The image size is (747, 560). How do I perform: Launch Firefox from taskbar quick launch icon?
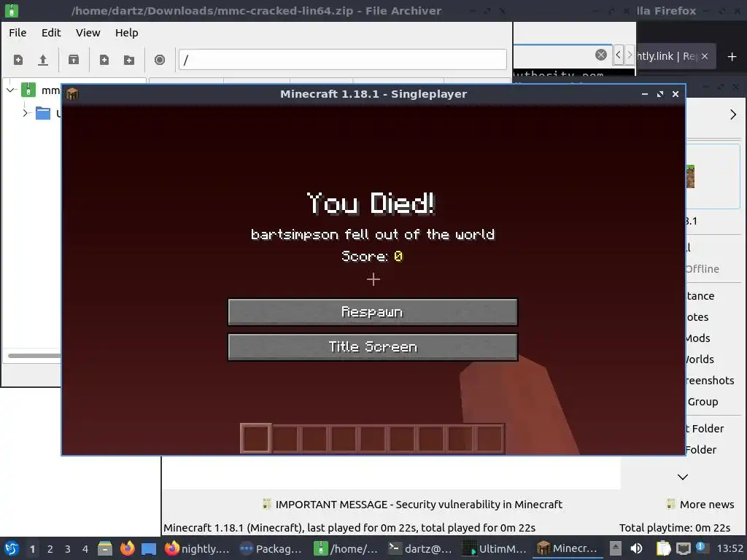tap(127, 548)
